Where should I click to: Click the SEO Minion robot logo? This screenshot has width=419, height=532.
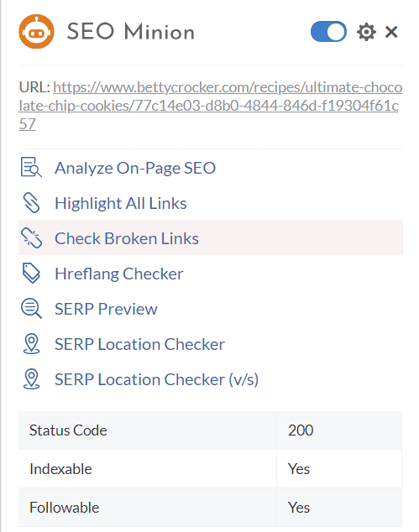coord(36,32)
